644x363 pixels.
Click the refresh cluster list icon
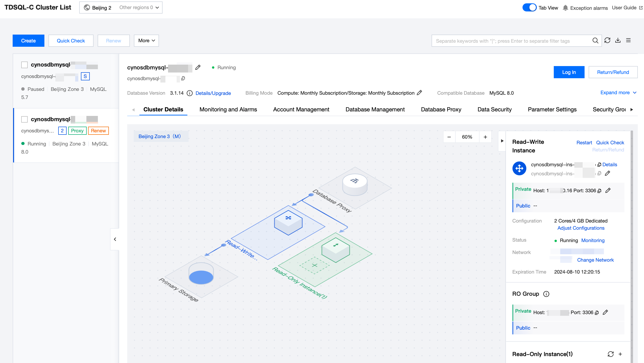pyautogui.click(x=607, y=41)
